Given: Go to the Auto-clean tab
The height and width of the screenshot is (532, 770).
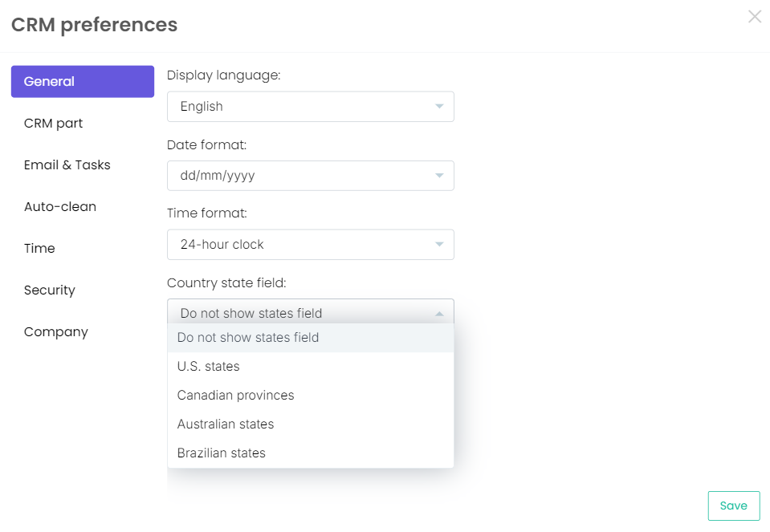Looking at the screenshot, I should coord(60,207).
